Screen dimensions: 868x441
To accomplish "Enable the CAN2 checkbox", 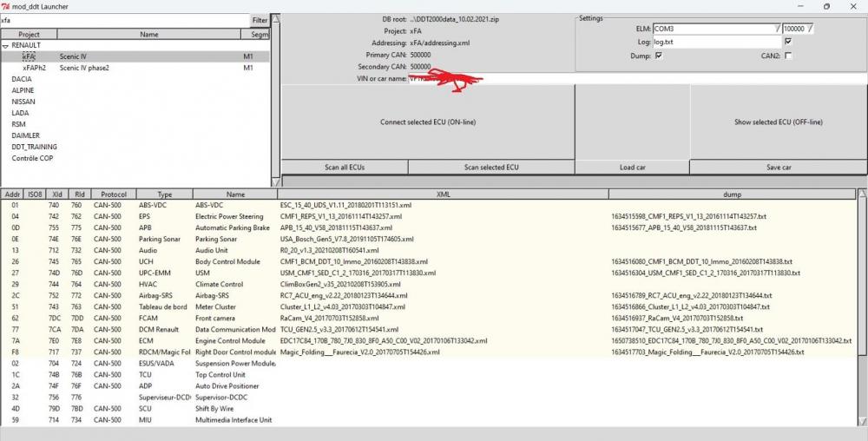I will pos(788,56).
